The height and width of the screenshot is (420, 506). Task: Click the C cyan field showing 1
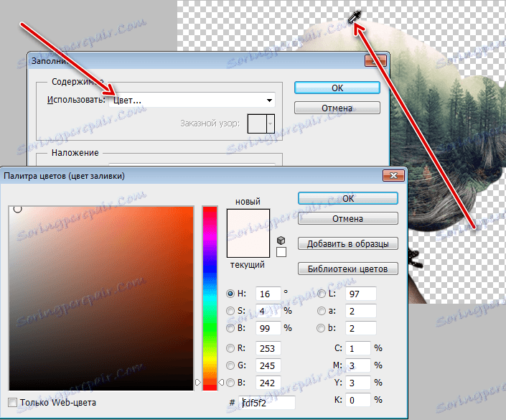[358, 348]
